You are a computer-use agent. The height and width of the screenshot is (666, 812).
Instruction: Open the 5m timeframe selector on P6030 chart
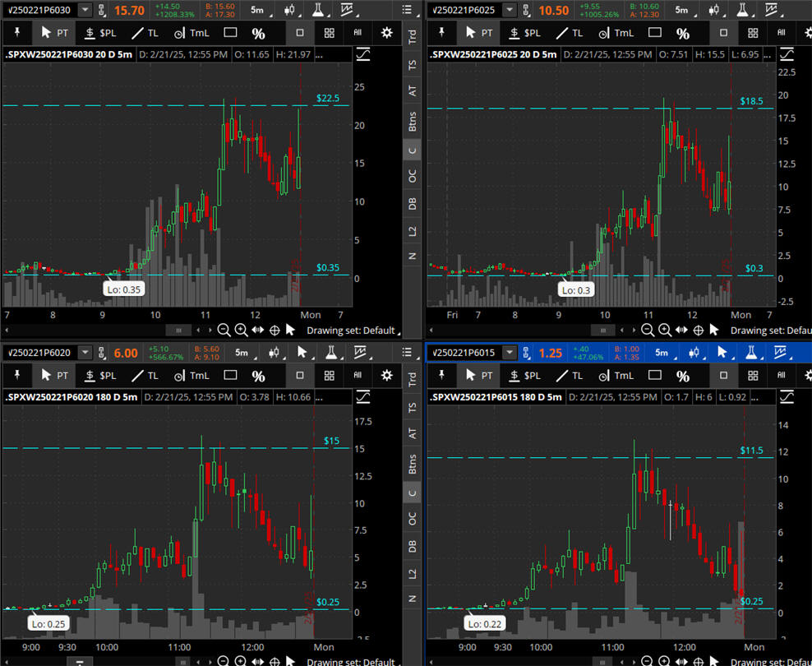tap(260, 9)
